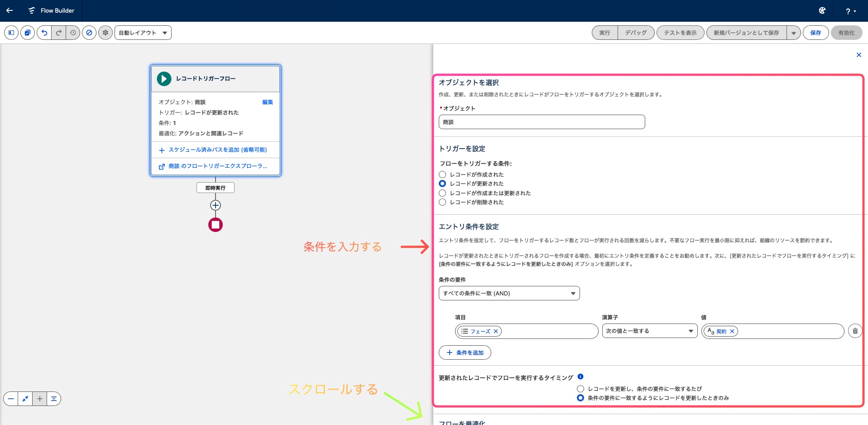Click the fit-to-view arrows icon
This screenshot has height=425, width=868.
(25, 399)
